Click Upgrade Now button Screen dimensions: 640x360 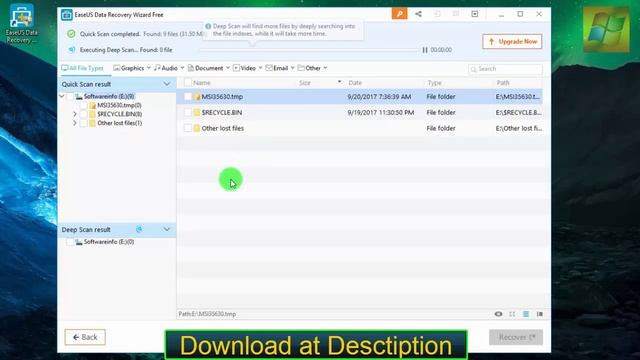point(512,42)
